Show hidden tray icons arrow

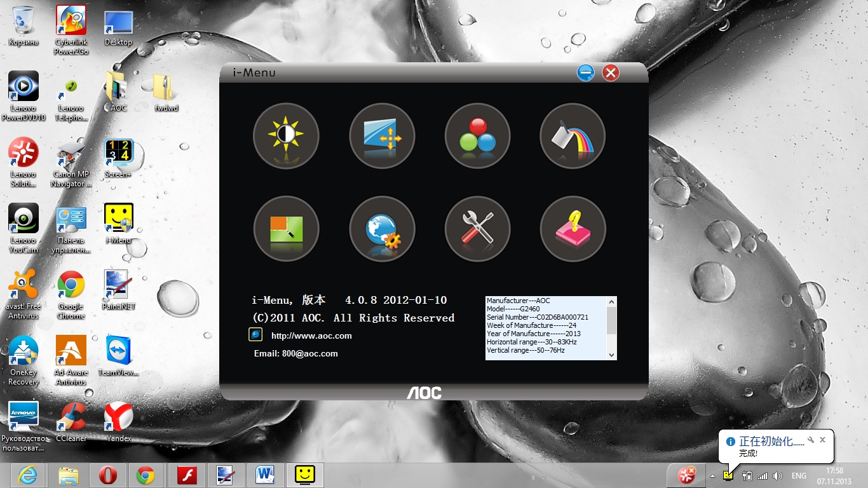pyautogui.click(x=712, y=476)
